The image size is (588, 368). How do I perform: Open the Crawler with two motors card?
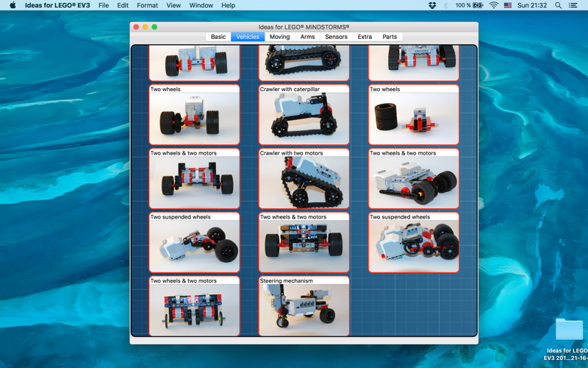[x=304, y=178]
